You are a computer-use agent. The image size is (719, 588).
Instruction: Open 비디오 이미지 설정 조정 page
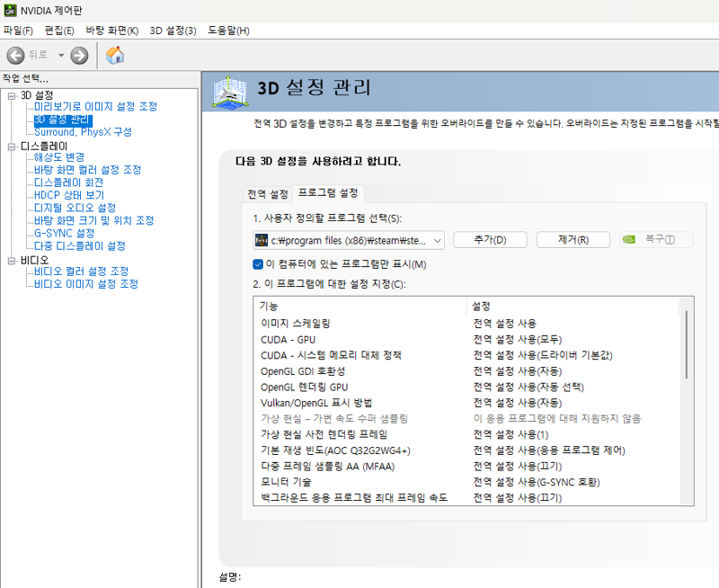point(86,284)
